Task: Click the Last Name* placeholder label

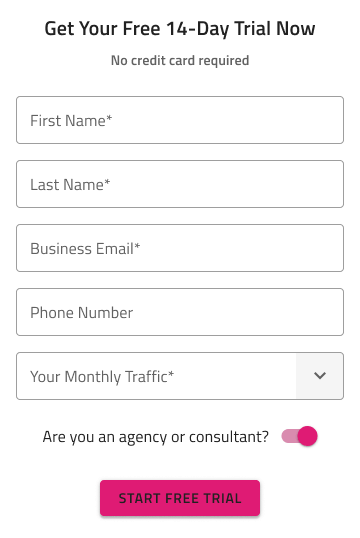Action: tap(70, 185)
